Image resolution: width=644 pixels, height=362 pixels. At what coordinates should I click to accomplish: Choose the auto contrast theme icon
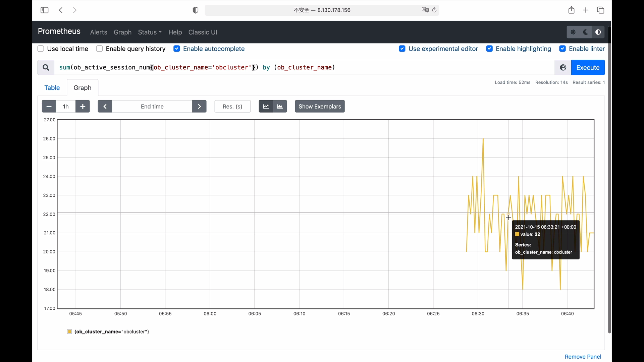598,32
